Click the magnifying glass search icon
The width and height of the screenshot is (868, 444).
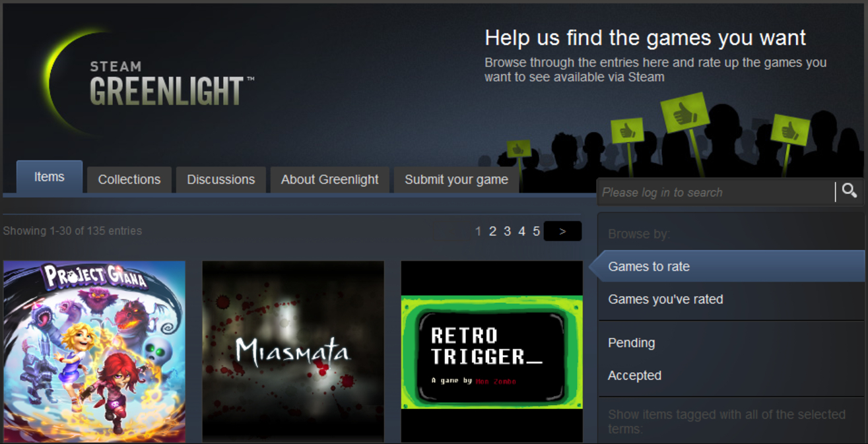(850, 191)
